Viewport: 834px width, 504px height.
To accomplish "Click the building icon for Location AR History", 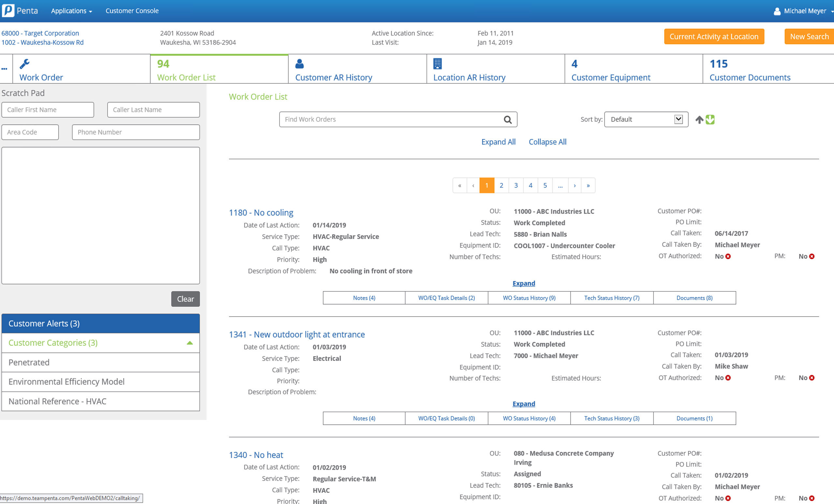I will (437, 63).
